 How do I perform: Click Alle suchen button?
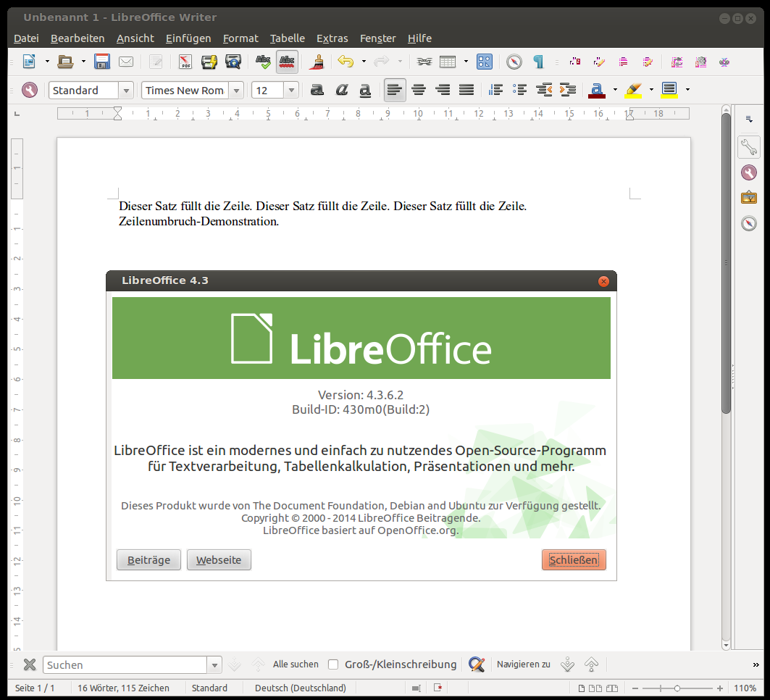[296, 664]
